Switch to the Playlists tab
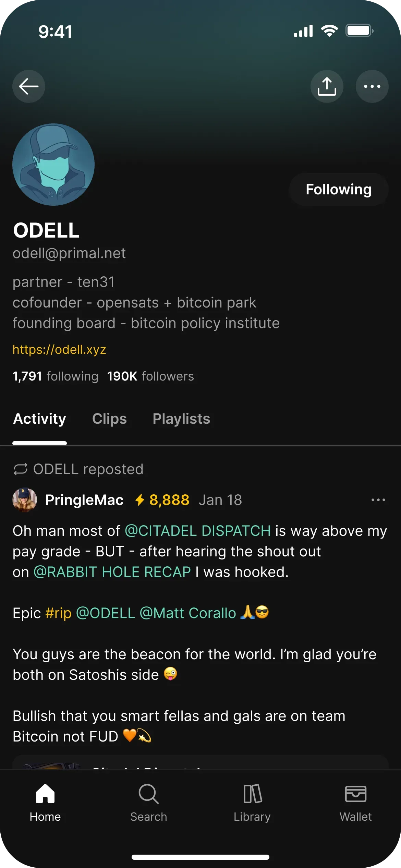Screen dimensions: 401x868 [x=181, y=419]
